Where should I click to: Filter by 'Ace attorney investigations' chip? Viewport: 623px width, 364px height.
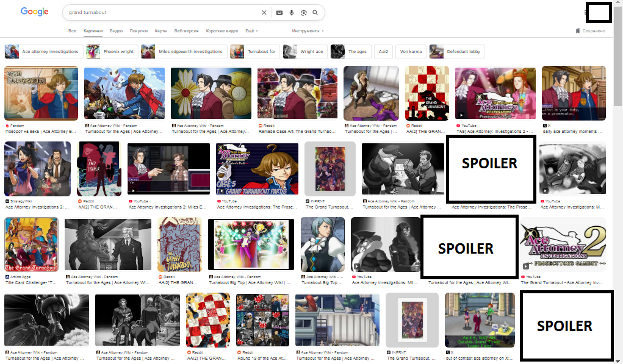pyautogui.click(x=44, y=52)
